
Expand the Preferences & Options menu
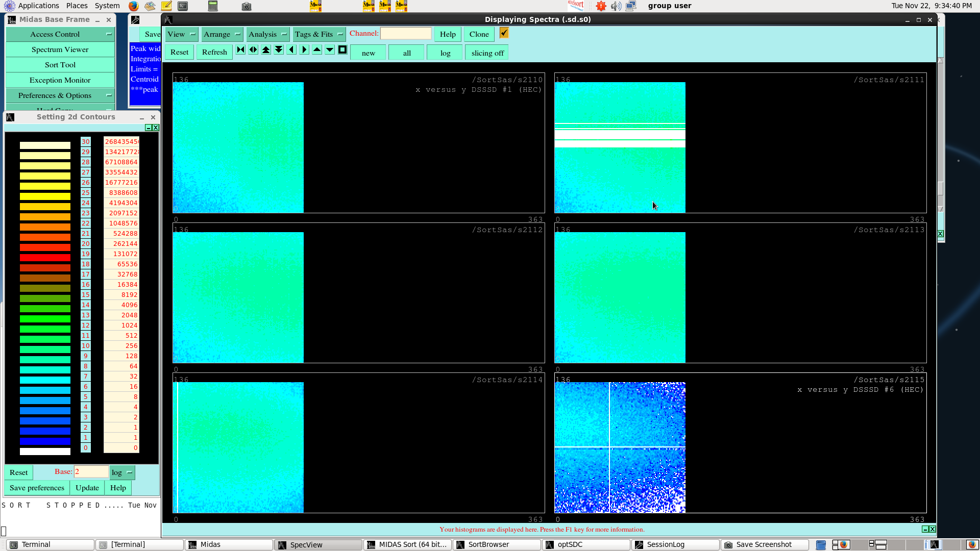point(60,95)
